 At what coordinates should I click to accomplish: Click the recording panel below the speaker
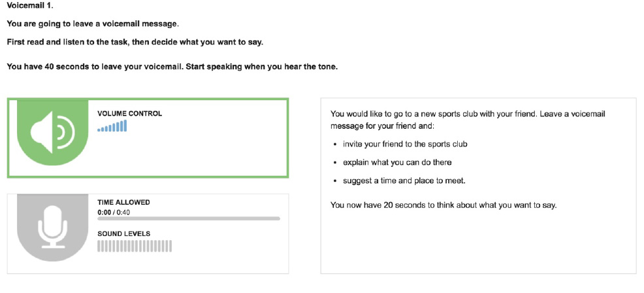click(x=148, y=233)
